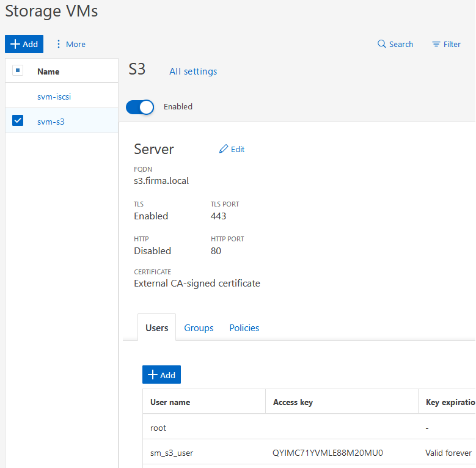The width and height of the screenshot is (476, 468).
Task: Click the s3.firma.local FQDN value
Action: pos(161,181)
